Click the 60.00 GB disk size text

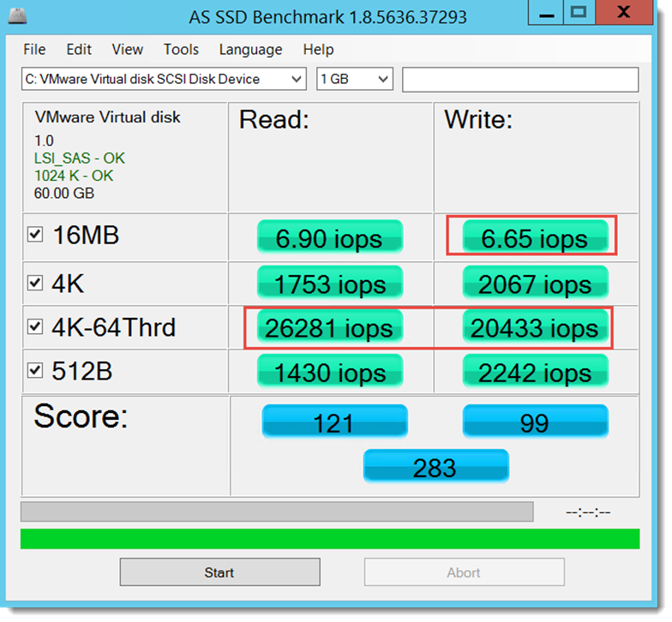pyautogui.click(x=63, y=194)
